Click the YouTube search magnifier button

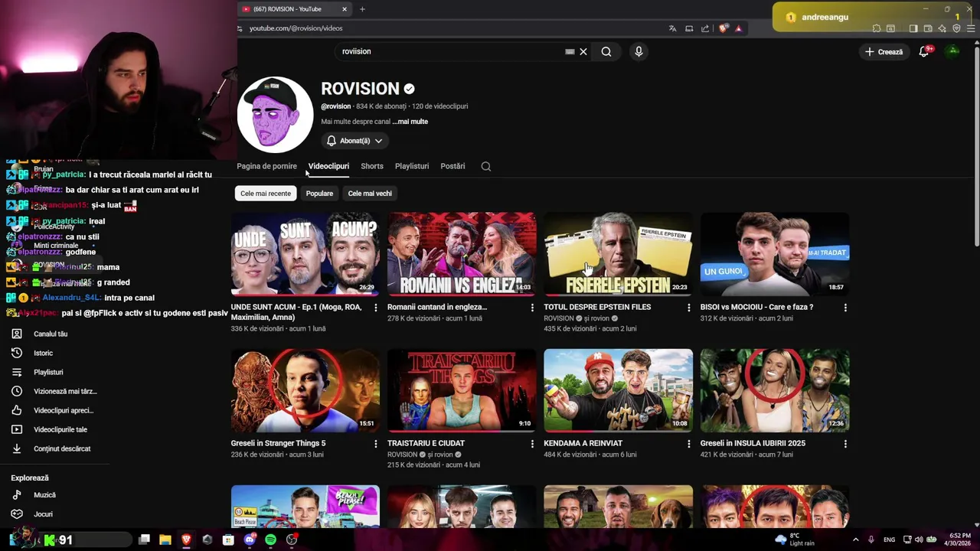pos(606,51)
